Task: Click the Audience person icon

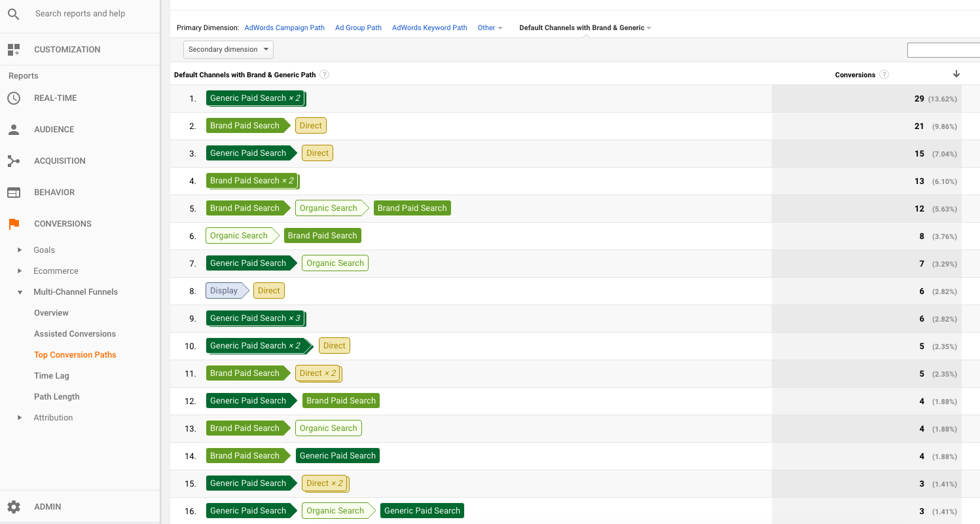Action: [14, 130]
